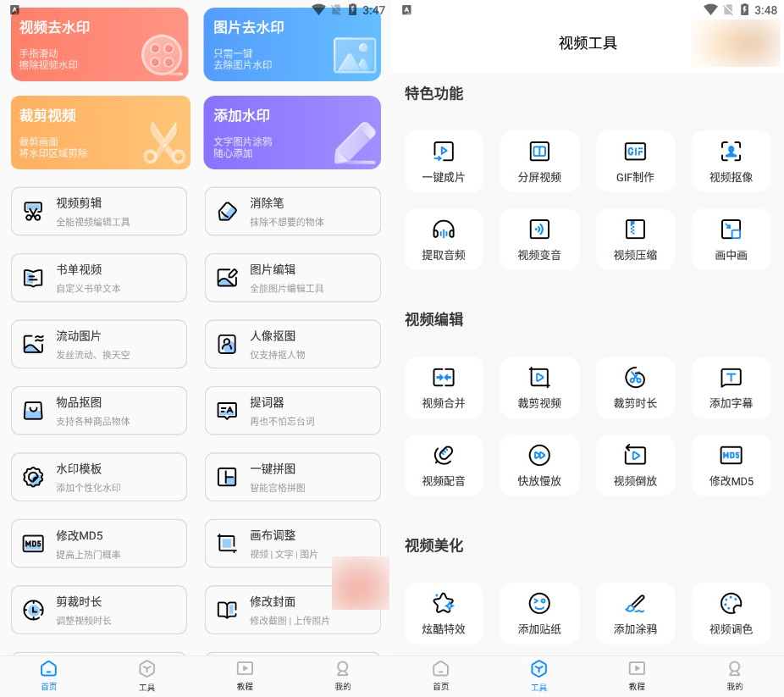The width and height of the screenshot is (784, 697).
Task: Tap the battery icon in right status bar
Action: point(744,9)
